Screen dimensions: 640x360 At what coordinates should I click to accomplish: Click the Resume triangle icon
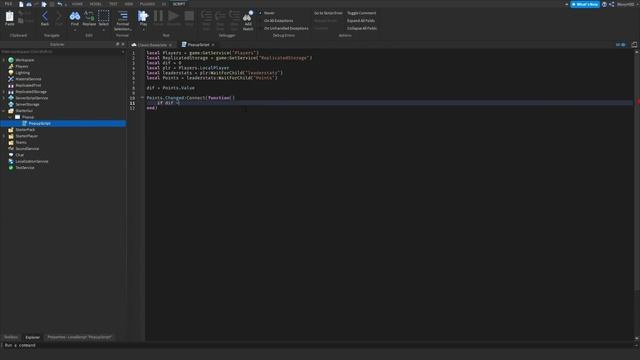tap(173, 16)
